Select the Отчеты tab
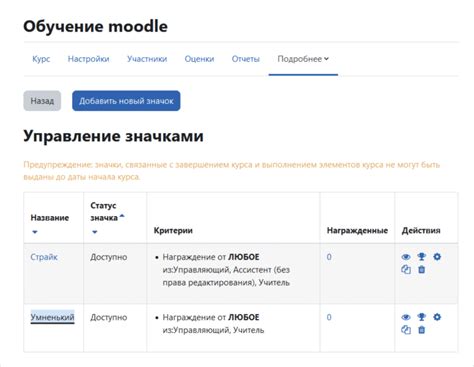474x367 pixels. click(x=246, y=59)
